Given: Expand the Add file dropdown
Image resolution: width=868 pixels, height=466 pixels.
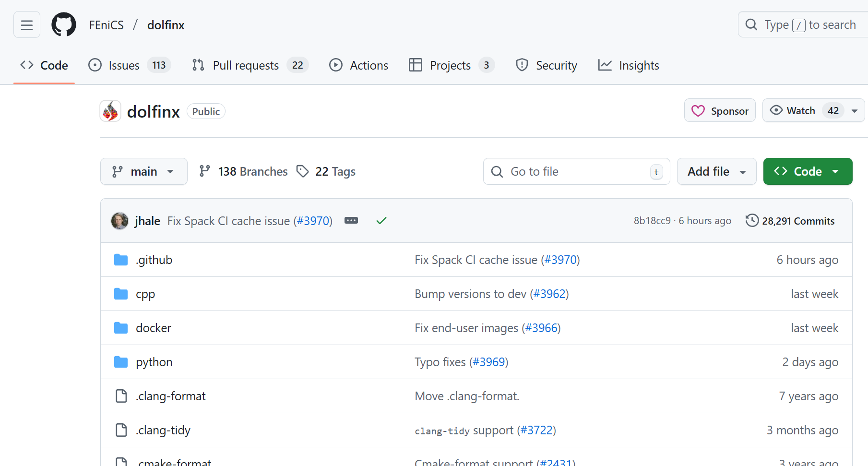Looking at the screenshot, I should click(717, 171).
